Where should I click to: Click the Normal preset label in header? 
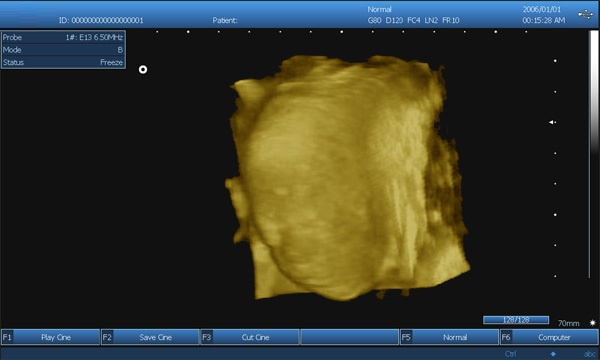[379, 9]
